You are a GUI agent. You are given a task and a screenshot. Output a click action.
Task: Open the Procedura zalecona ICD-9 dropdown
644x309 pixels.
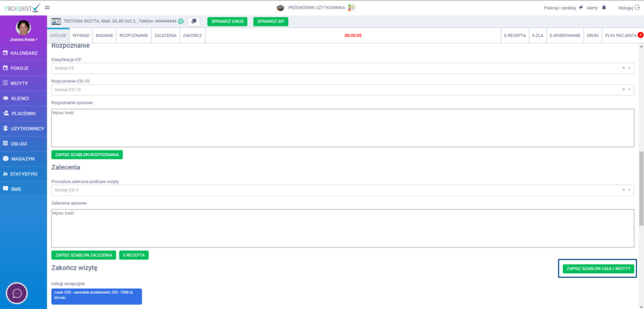(x=630, y=189)
